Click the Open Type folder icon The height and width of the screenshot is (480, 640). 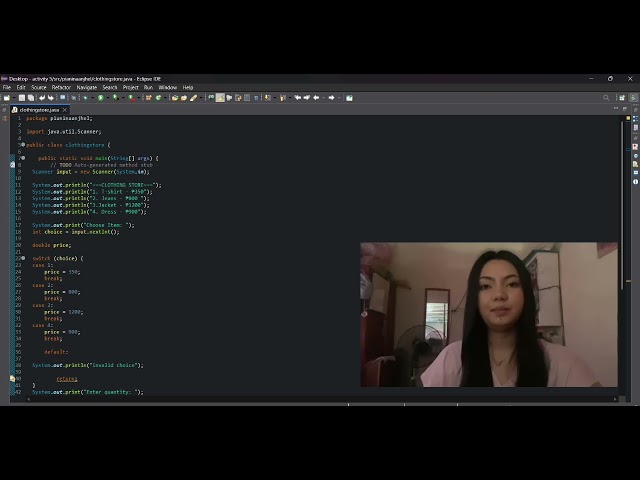pos(175,98)
